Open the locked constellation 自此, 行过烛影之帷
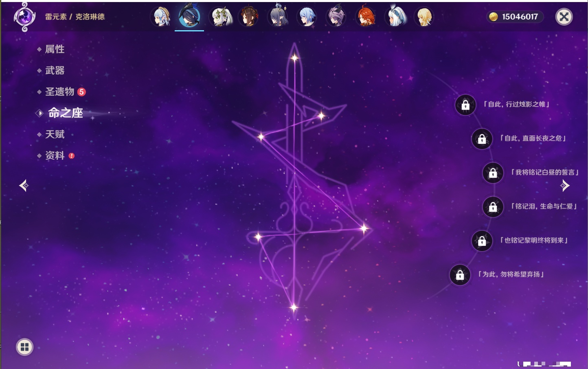 pyautogui.click(x=465, y=105)
